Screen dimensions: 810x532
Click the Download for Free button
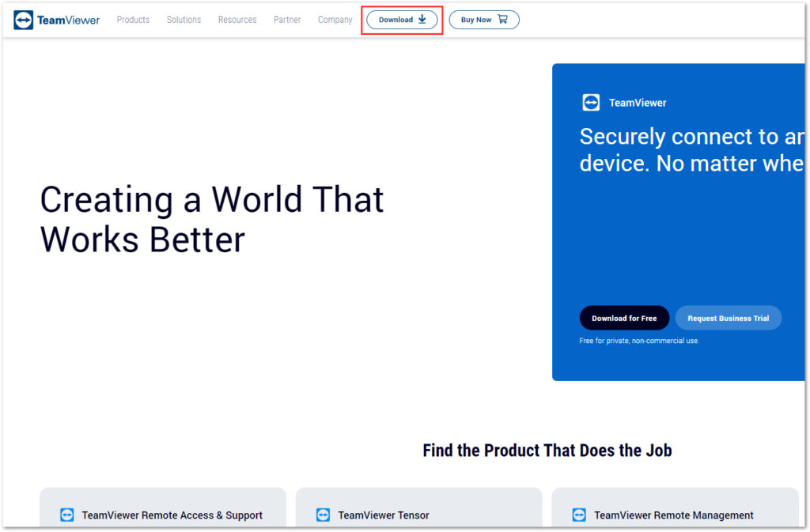624,318
